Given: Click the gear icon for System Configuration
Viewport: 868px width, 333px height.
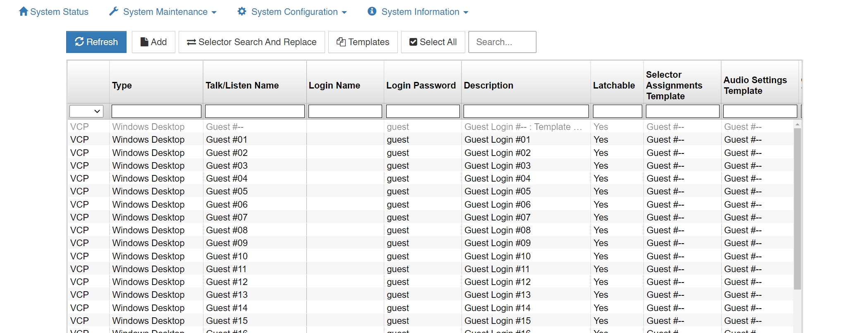Looking at the screenshot, I should tap(242, 12).
